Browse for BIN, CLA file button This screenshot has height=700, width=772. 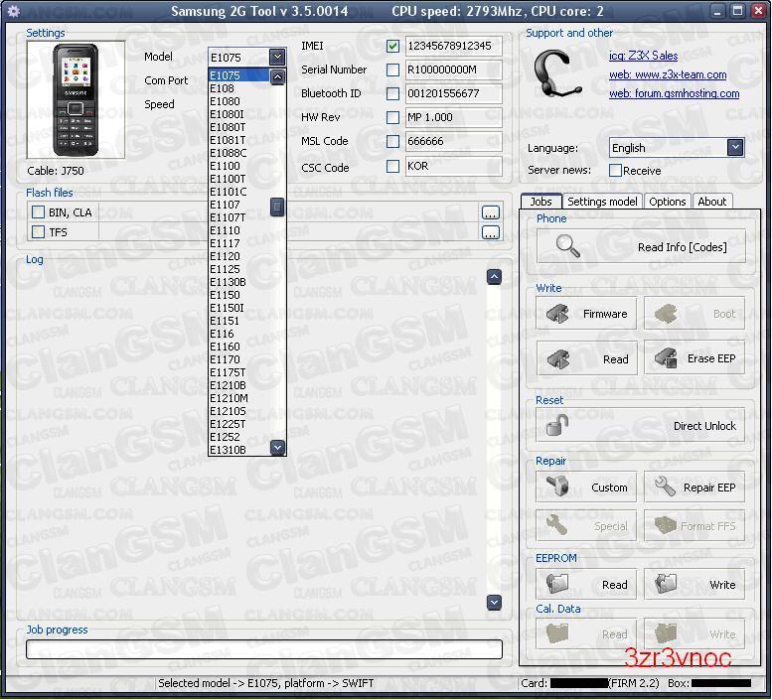(x=490, y=212)
